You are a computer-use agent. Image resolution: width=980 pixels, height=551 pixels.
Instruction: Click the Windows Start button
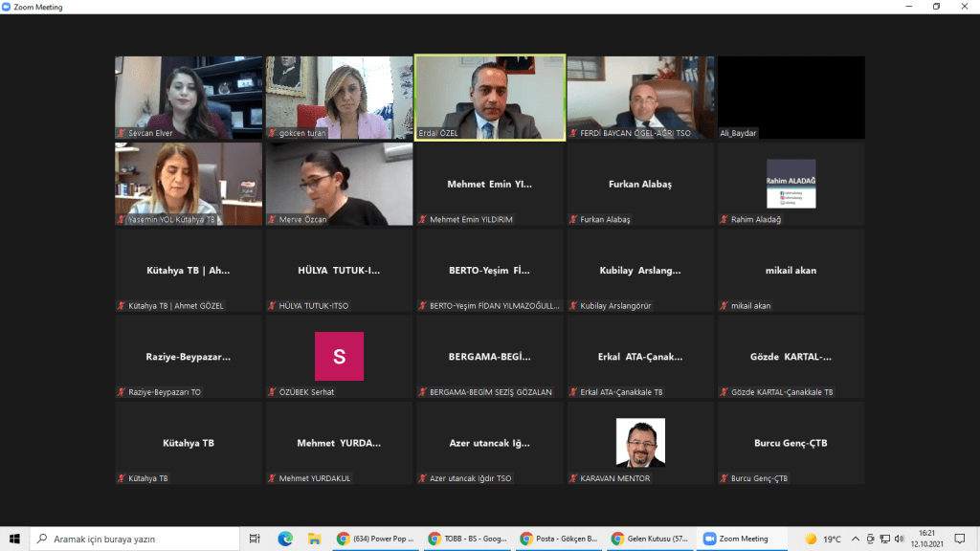[x=14, y=539]
